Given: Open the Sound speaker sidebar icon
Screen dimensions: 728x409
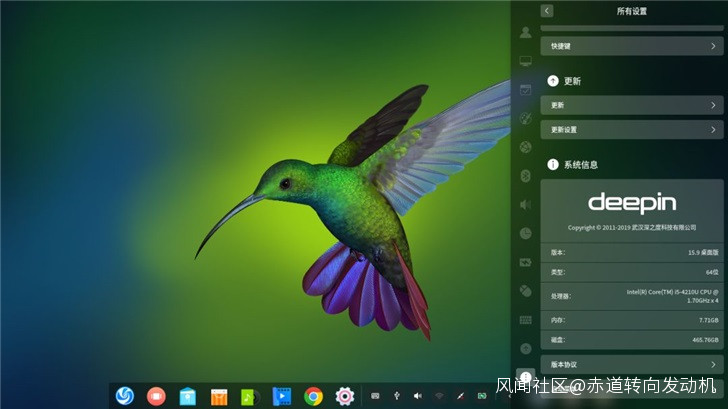Looking at the screenshot, I should pyautogui.click(x=526, y=205).
